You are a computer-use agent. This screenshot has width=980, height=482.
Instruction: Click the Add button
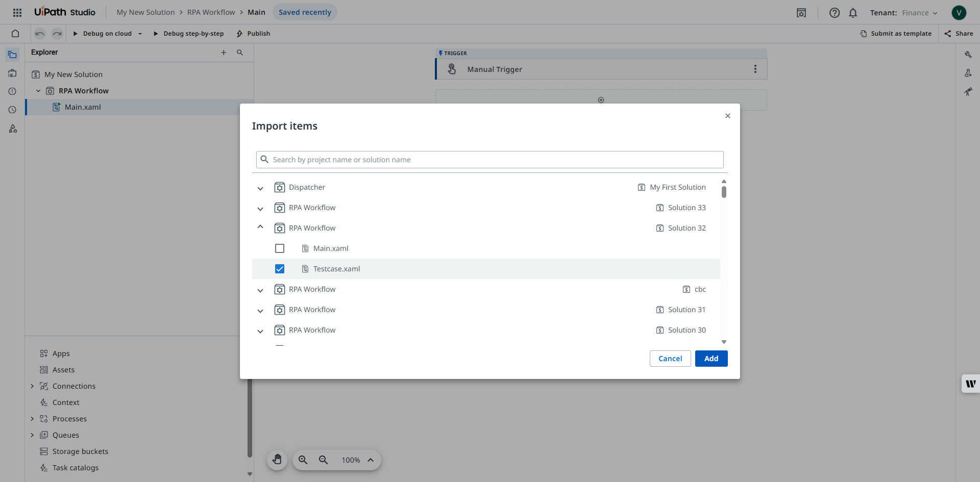point(711,359)
